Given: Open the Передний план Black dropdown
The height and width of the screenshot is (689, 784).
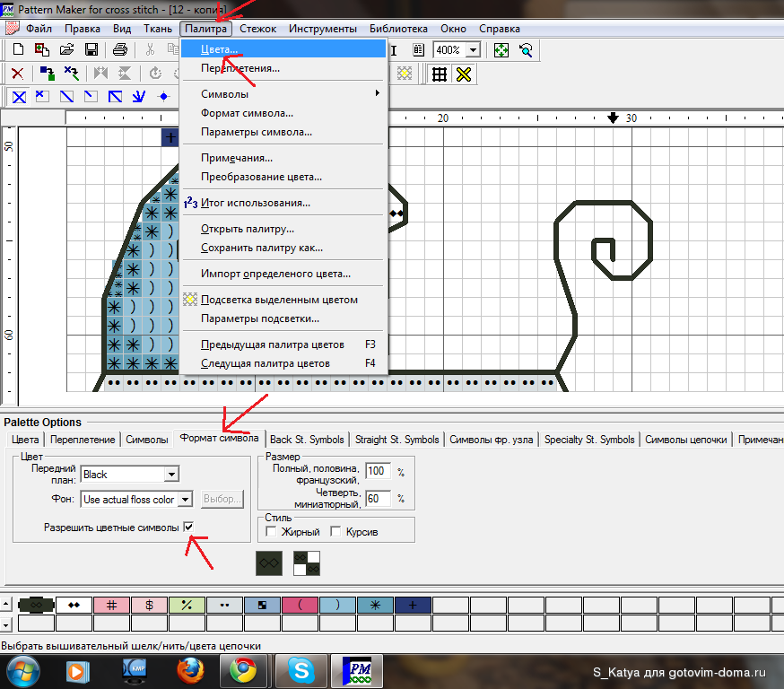Looking at the screenshot, I should point(171,474).
